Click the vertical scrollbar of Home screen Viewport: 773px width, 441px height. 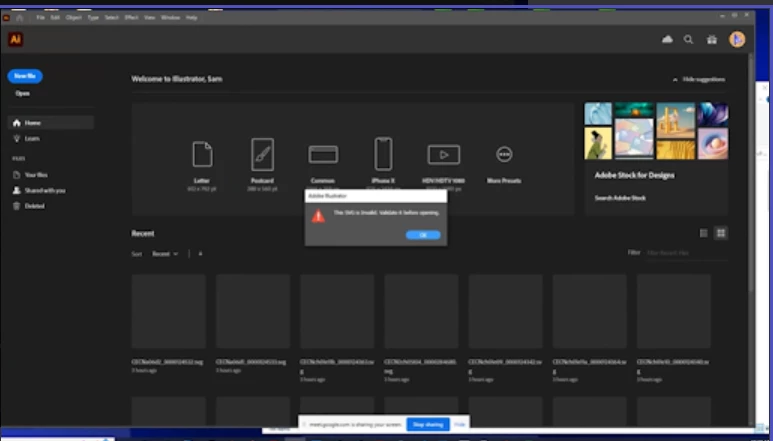point(751,172)
